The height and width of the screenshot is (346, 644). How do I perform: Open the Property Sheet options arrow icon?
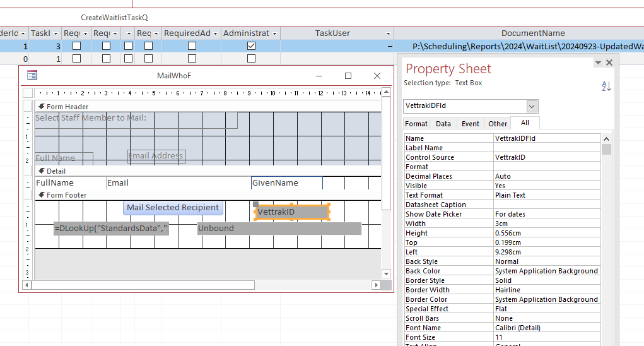pos(598,63)
